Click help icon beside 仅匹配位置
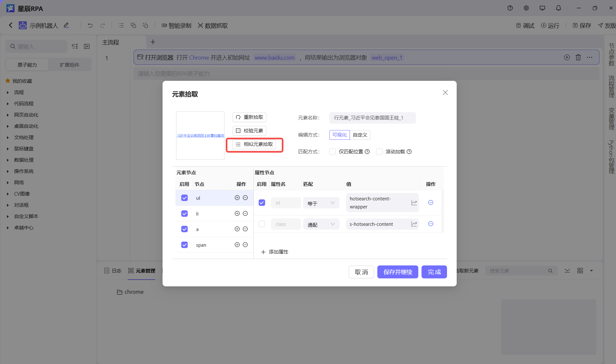616x364 pixels. click(367, 152)
